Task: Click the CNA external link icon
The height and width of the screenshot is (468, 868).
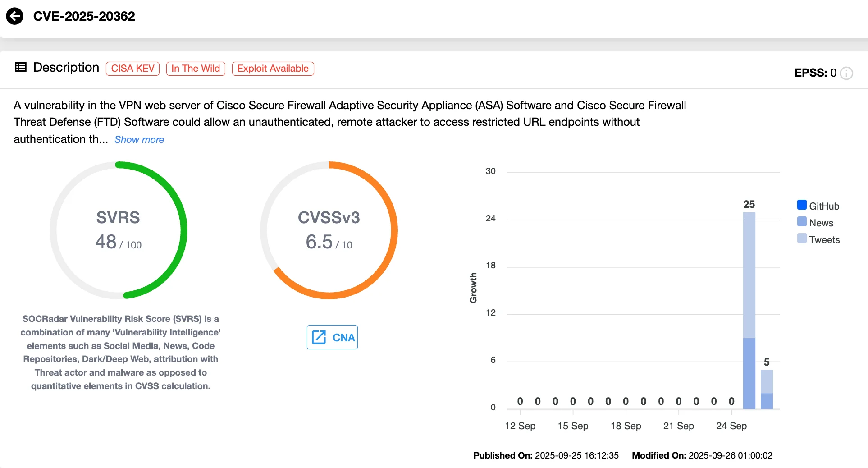Action: click(319, 337)
